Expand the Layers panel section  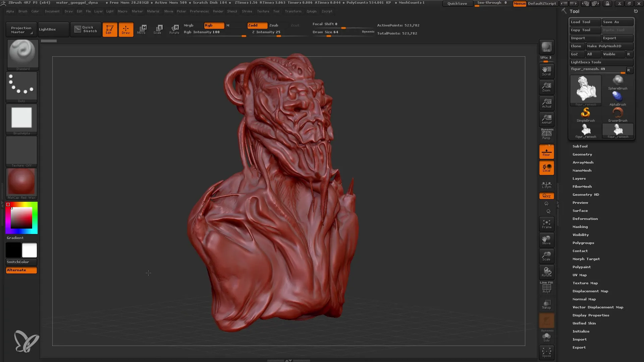pyautogui.click(x=579, y=178)
